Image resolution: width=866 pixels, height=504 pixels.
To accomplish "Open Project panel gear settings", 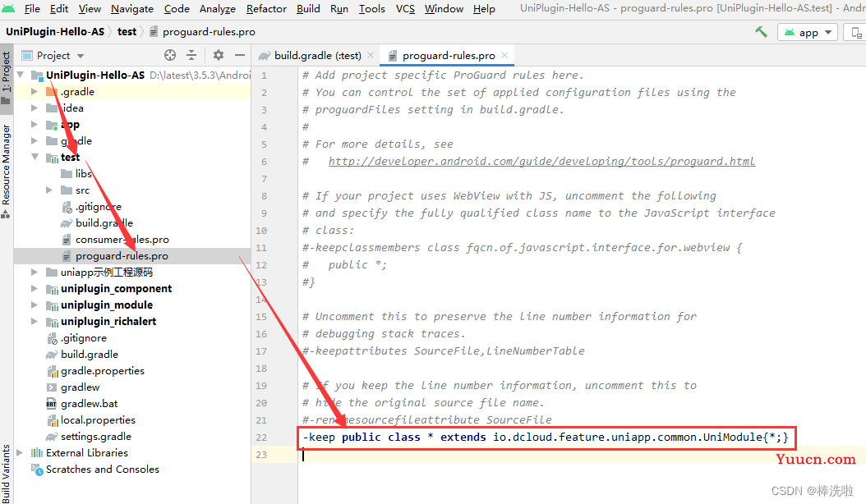I will click(x=219, y=55).
